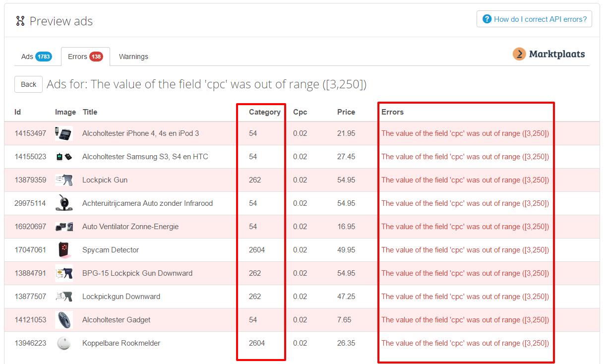The image size is (610, 364).
Task: Click price 47.25 of Lockpickgun Downward
Action: (x=346, y=297)
